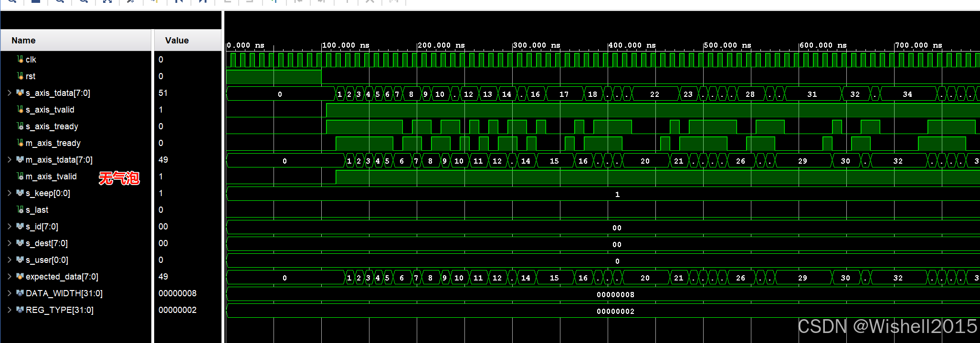Select value 0 of the clk row
This screenshot has height=343, width=980.
click(x=161, y=59)
